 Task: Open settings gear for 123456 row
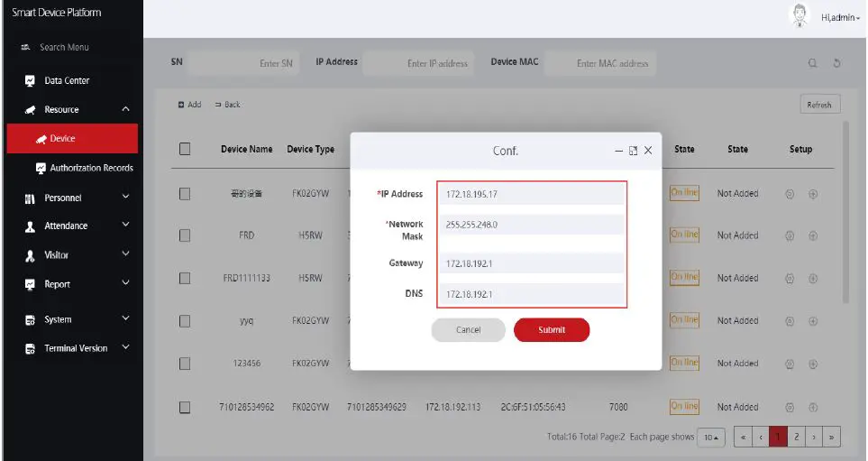[790, 364]
